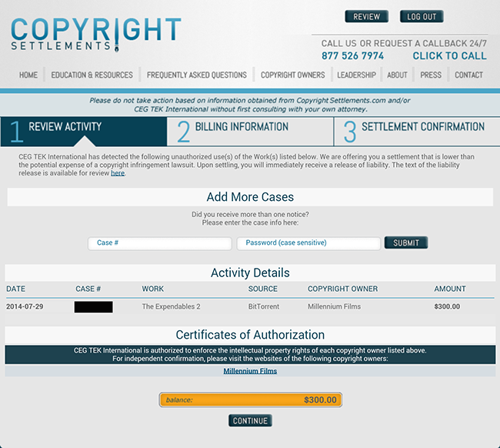Click The Expendables 2 work cell
Screen dimensions: 500x448
[172, 306]
